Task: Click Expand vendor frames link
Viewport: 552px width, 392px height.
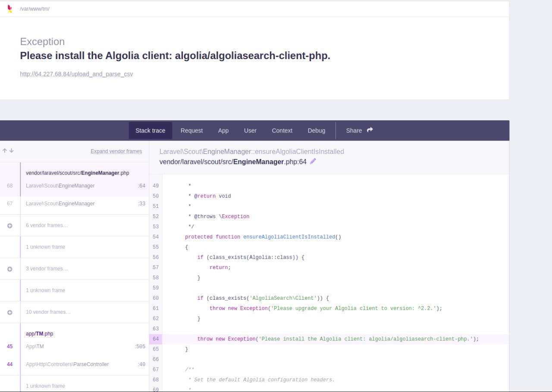Action: point(116,151)
